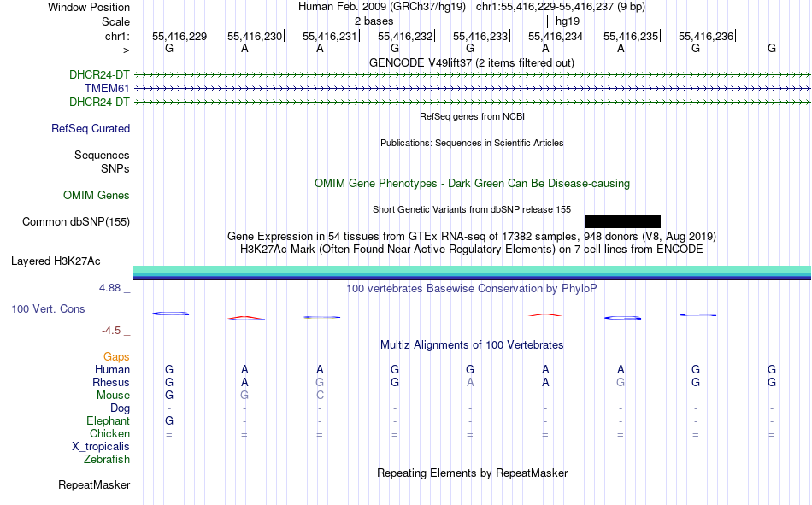Select the Elephant species label
Viewport: 812px width, 505px height.
tap(109, 420)
